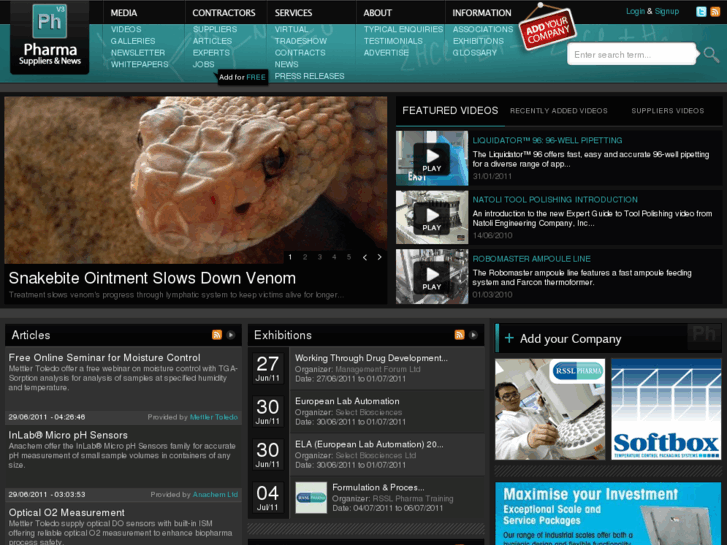Open the Experts link
The image size is (727, 545).
click(x=211, y=52)
